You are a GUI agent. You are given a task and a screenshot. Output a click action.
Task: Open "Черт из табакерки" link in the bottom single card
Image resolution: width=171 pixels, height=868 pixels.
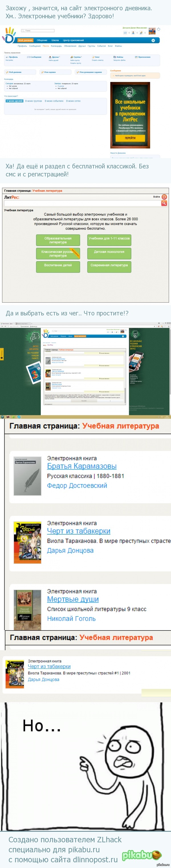click(49, 666)
